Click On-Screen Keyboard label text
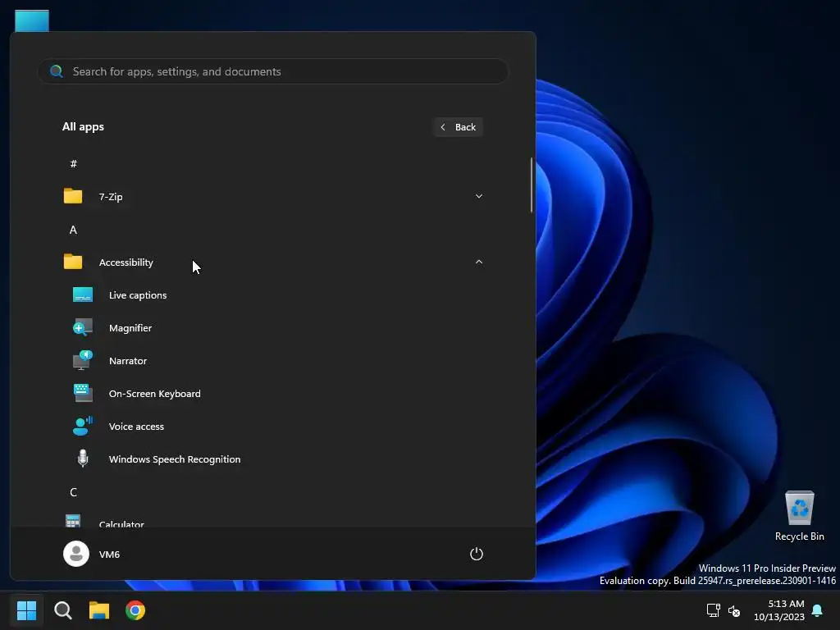840x630 pixels. tap(155, 394)
